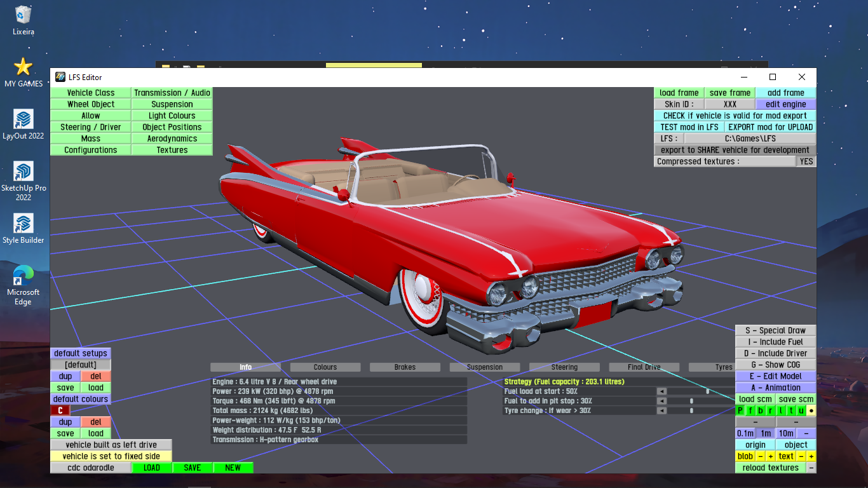Image resolution: width=868 pixels, height=488 pixels.
Task: Click left arrow of Tyre change slider
Action: click(x=661, y=410)
